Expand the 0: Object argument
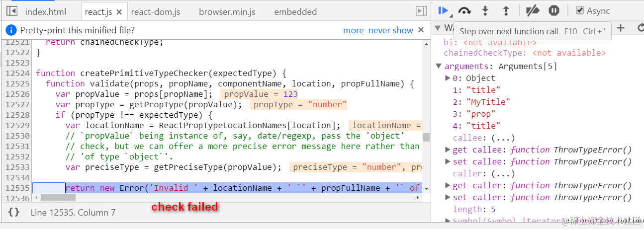This screenshot has width=644, height=229. pyautogui.click(x=448, y=78)
